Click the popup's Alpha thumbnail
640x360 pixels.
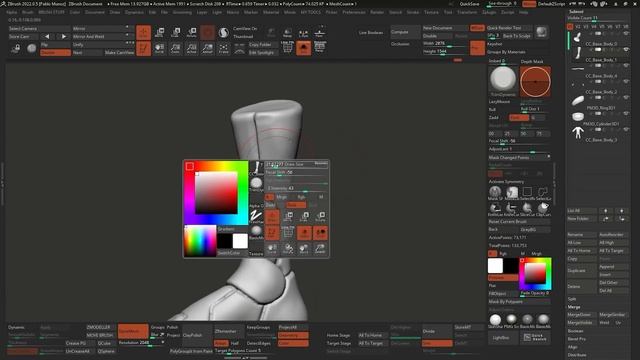point(256,199)
